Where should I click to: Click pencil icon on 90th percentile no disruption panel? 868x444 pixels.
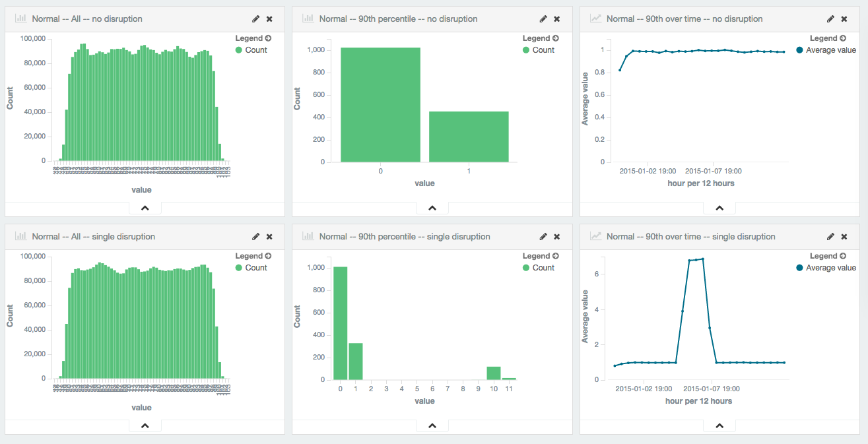[543, 19]
